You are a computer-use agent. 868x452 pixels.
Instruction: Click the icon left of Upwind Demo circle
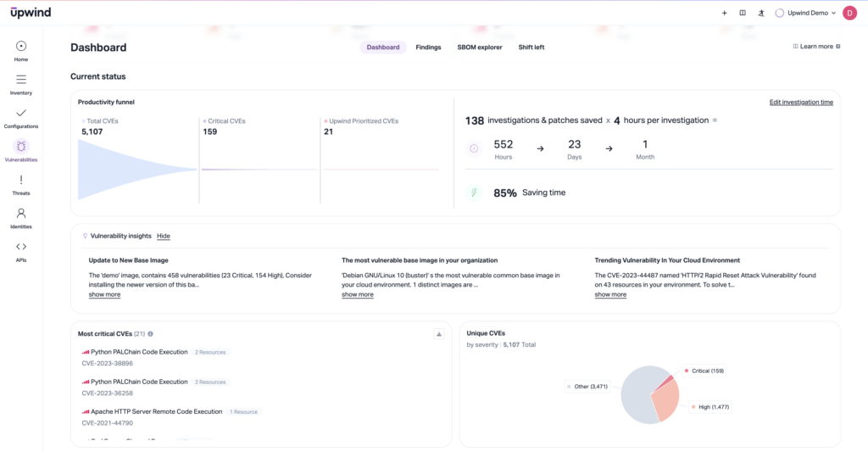761,13
